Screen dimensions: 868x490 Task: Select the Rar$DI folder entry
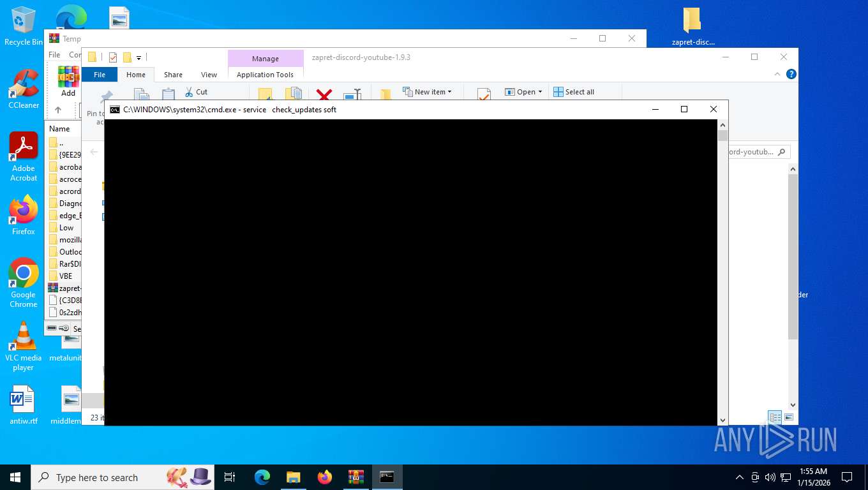pyautogui.click(x=64, y=264)
